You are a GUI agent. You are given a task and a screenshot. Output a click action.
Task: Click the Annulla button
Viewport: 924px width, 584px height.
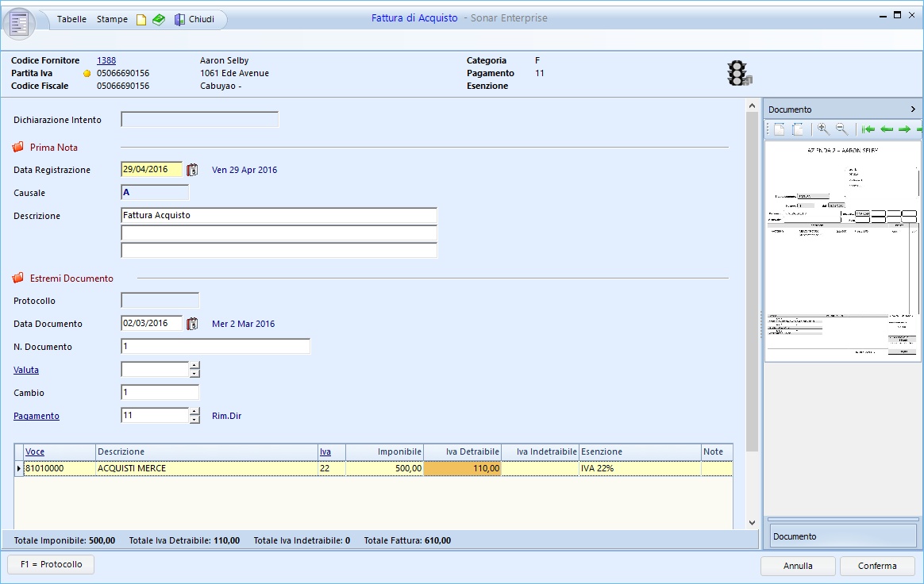(798, 566)
